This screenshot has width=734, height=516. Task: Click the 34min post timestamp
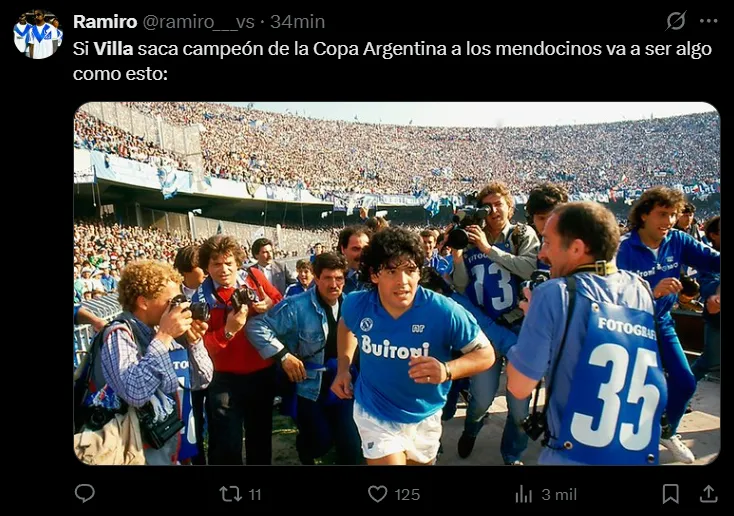(x=297, y=22)
